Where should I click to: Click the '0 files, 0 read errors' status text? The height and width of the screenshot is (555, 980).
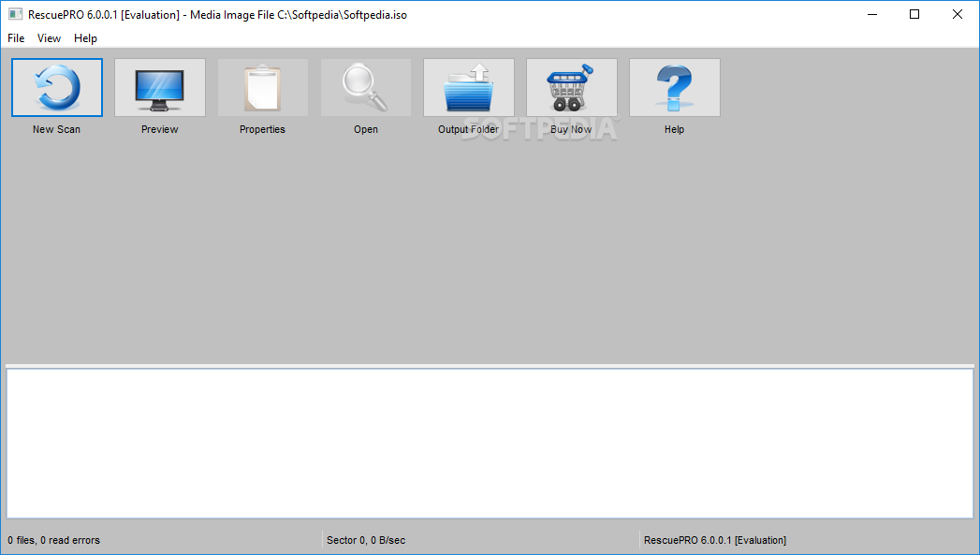53,540
